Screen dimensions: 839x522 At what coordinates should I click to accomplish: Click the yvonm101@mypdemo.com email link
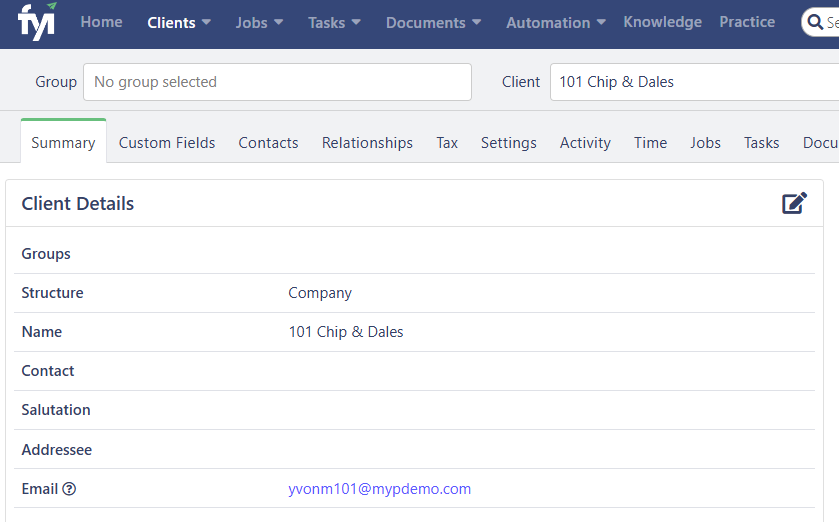pyautogui.click(x=379, y=489)
